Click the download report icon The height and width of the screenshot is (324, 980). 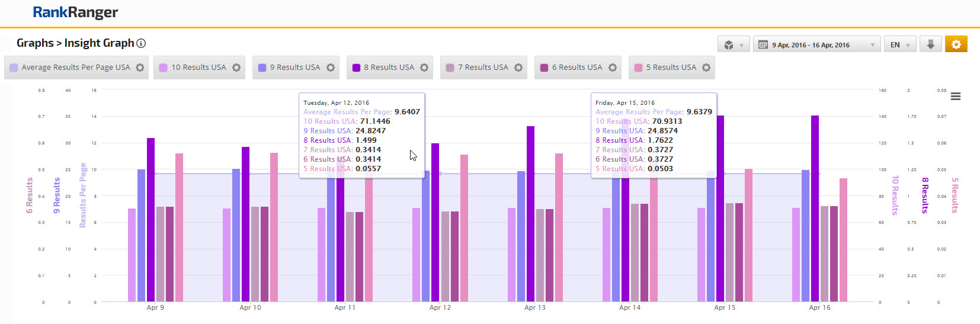[931, 44]
